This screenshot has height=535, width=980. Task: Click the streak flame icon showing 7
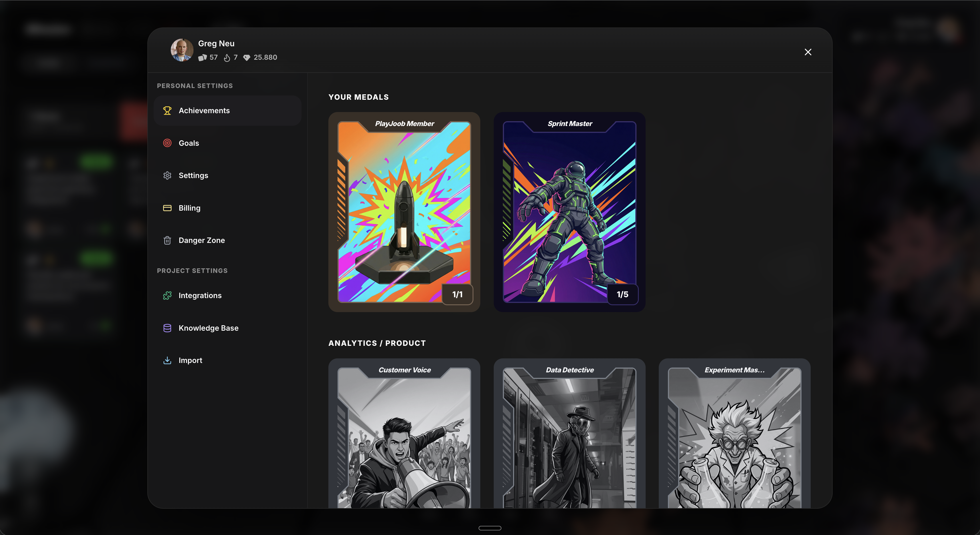(228, 57)
